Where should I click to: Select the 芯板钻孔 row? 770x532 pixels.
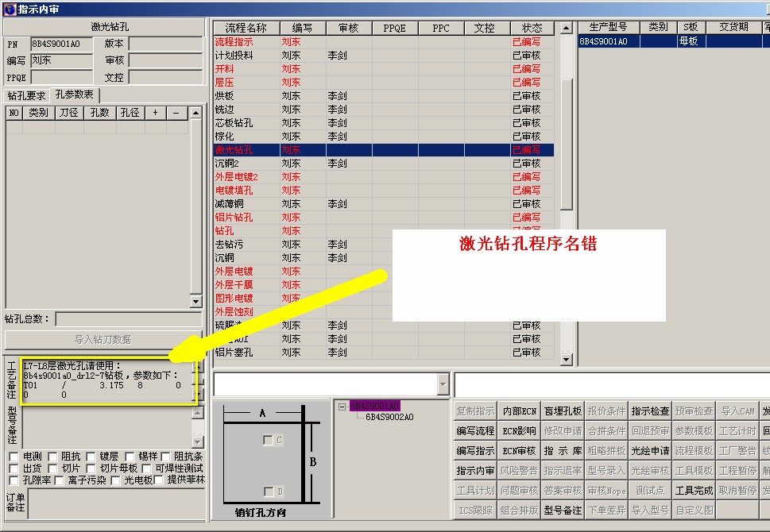384,123
